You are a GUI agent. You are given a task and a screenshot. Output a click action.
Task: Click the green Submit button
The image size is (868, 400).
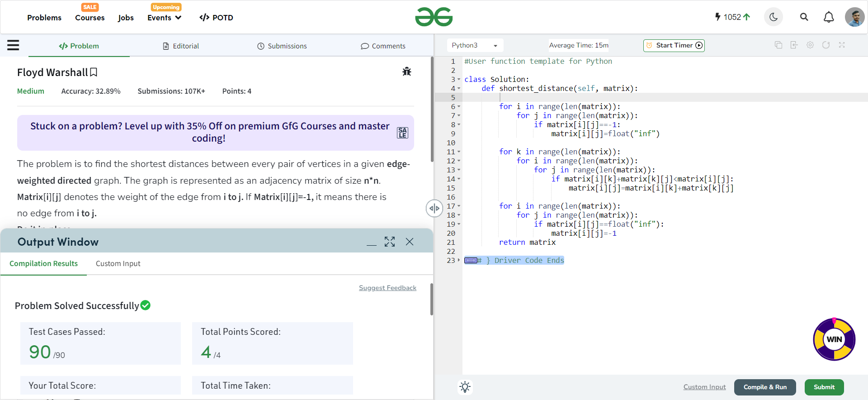point(824,387)
